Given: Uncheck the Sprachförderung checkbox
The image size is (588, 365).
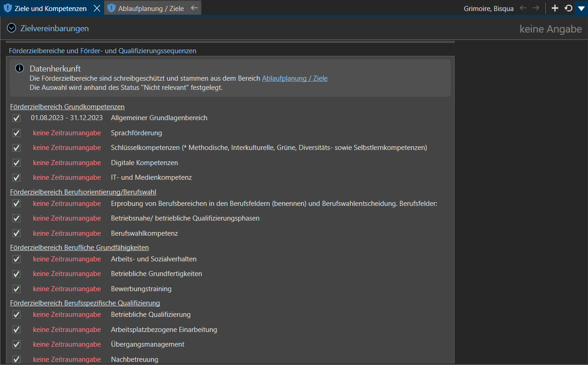Looking at the screenshot, I should point(17,133).
